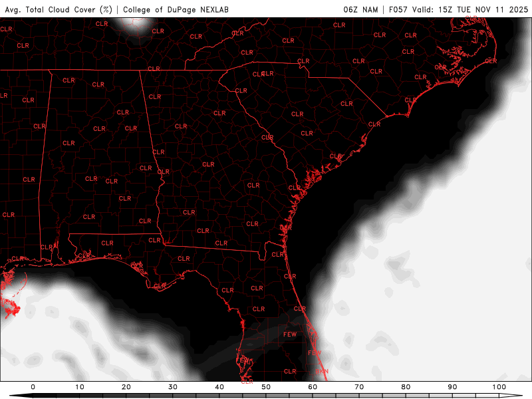Image resolution: width=532 pixels, height=399 pixels.
Task: Click the colorbar label "30"
Action: 173,387
